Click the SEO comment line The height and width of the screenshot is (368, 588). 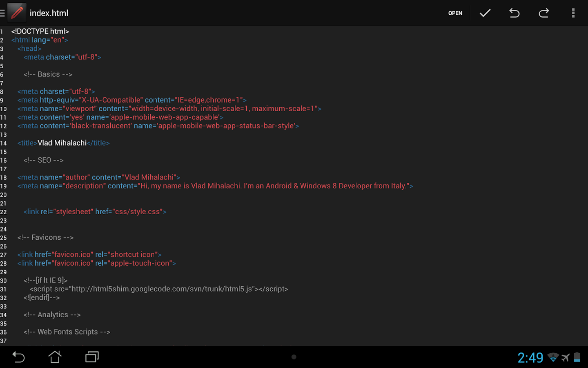(43, 160)
